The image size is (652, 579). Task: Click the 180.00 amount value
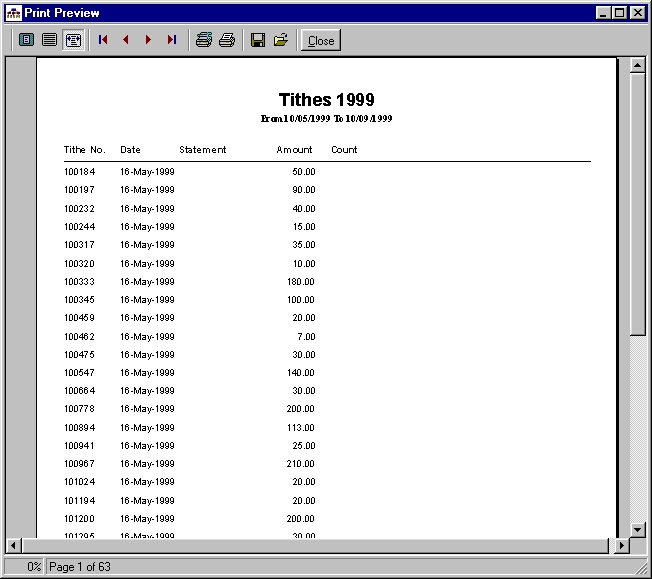(x=301, y=282)
